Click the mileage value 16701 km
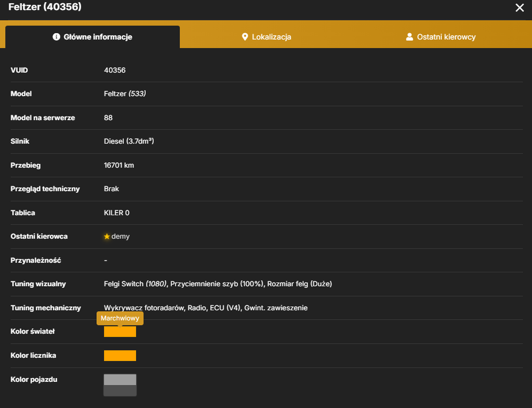The image size is (532, 408). tap(119, 165)
